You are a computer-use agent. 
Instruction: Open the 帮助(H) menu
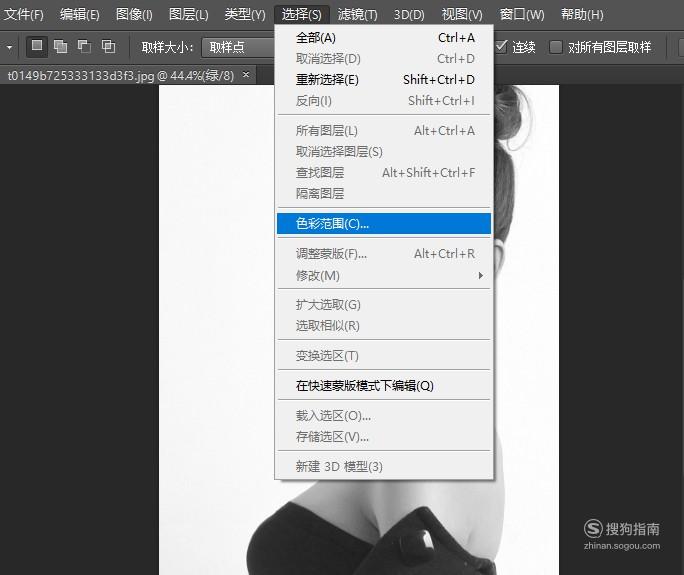pos(582,14)
